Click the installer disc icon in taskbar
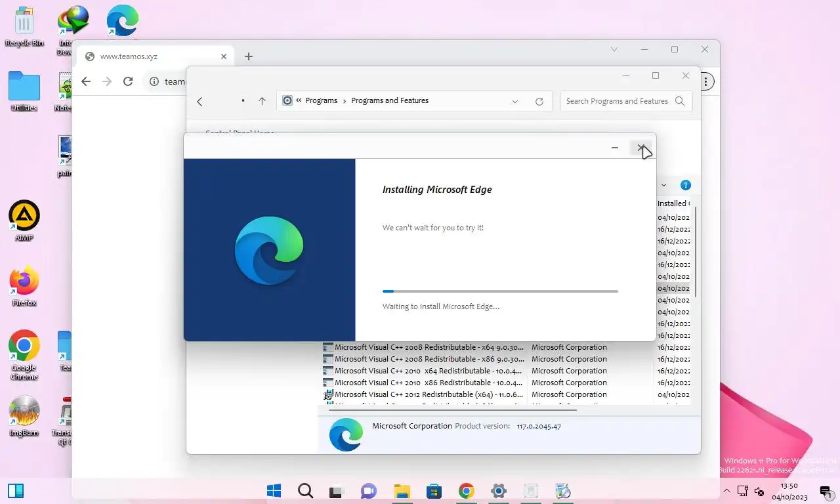840x504 pixels. tap(562, 491)
